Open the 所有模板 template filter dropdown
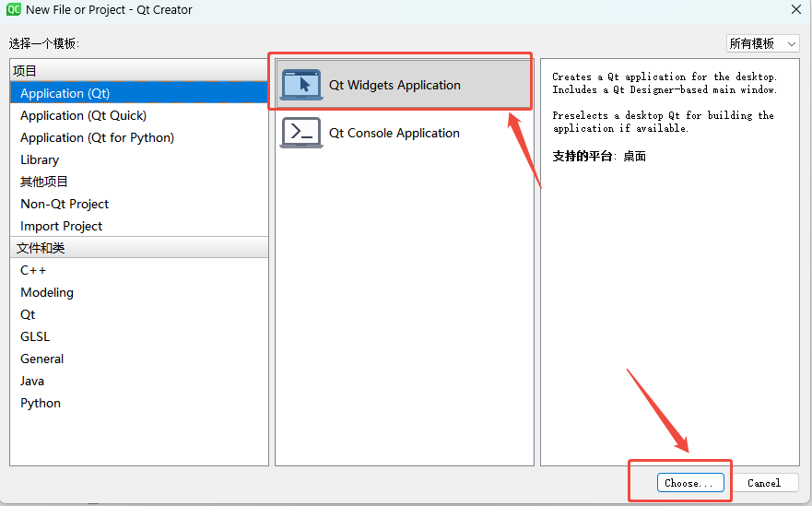Viewport: 812px width, 506px height. click(762, 43)
